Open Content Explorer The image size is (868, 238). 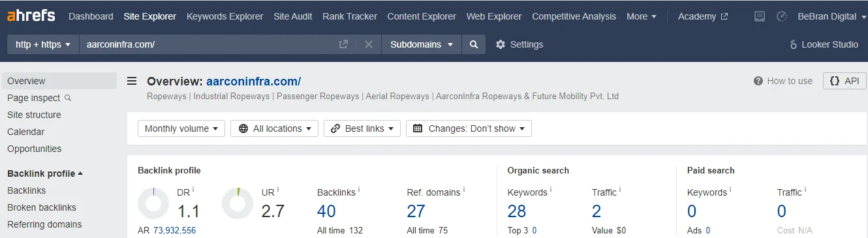coord(422,16)
